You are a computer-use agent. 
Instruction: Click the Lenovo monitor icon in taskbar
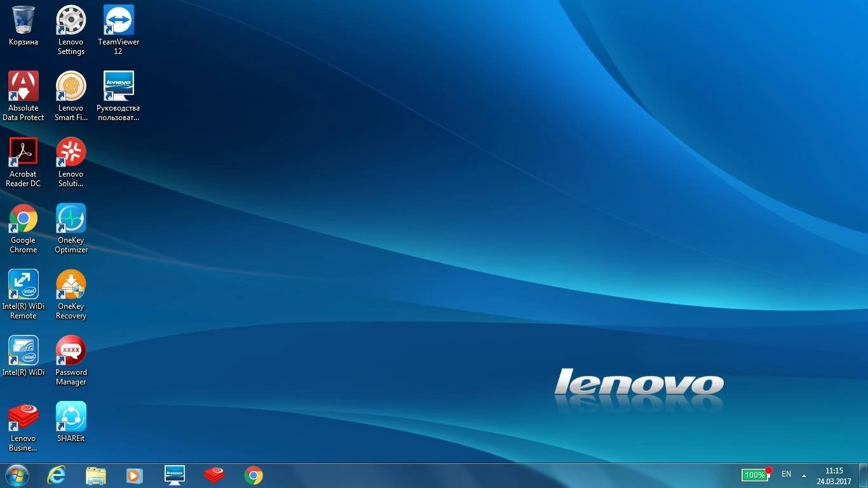click(x=175, y=475)
